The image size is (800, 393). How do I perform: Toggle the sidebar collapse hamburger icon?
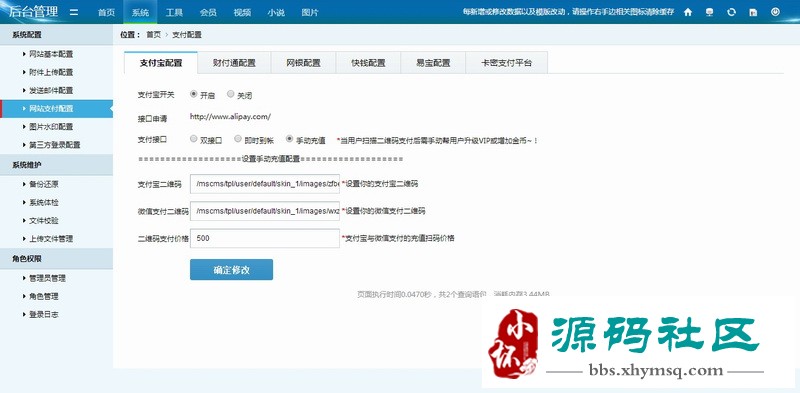[74, 12]
